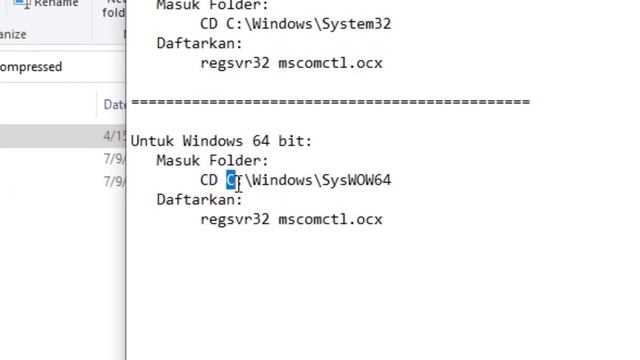Click the Organize group label in ribbon
Screen dimensions: 640x360
[x=13, y=34]
